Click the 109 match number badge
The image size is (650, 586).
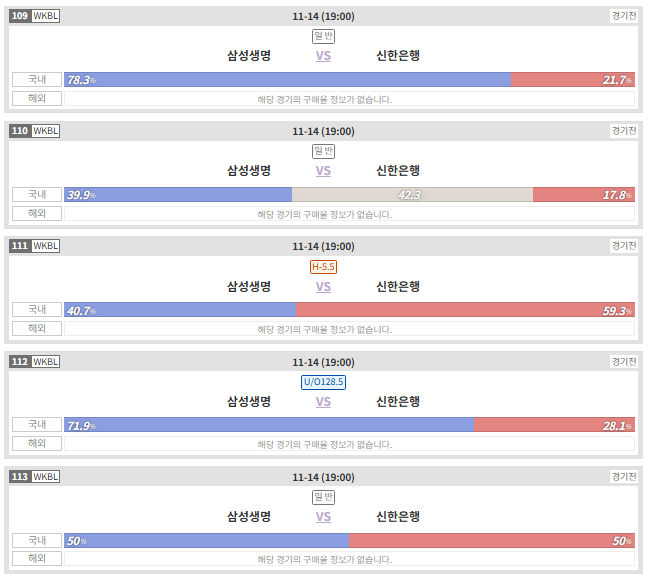(20, 16)
